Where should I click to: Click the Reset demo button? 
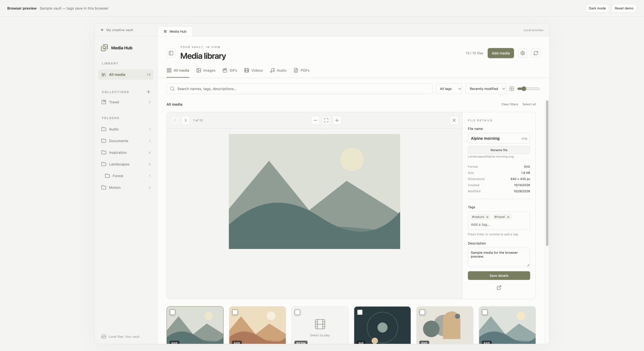tap(624, 8)
